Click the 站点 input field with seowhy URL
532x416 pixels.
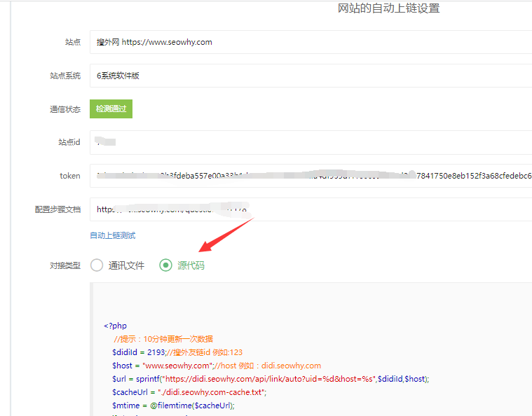(x=308, y=42)
